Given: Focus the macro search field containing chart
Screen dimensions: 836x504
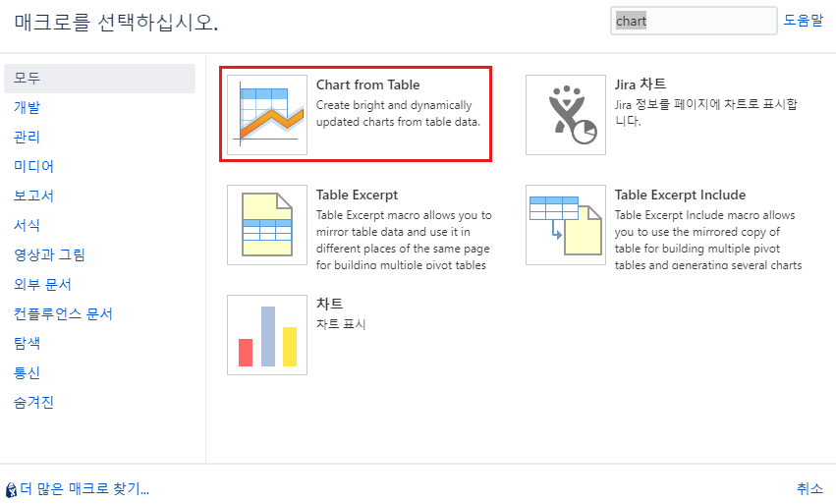Looking at the screenshot, I should click(694, 21).
